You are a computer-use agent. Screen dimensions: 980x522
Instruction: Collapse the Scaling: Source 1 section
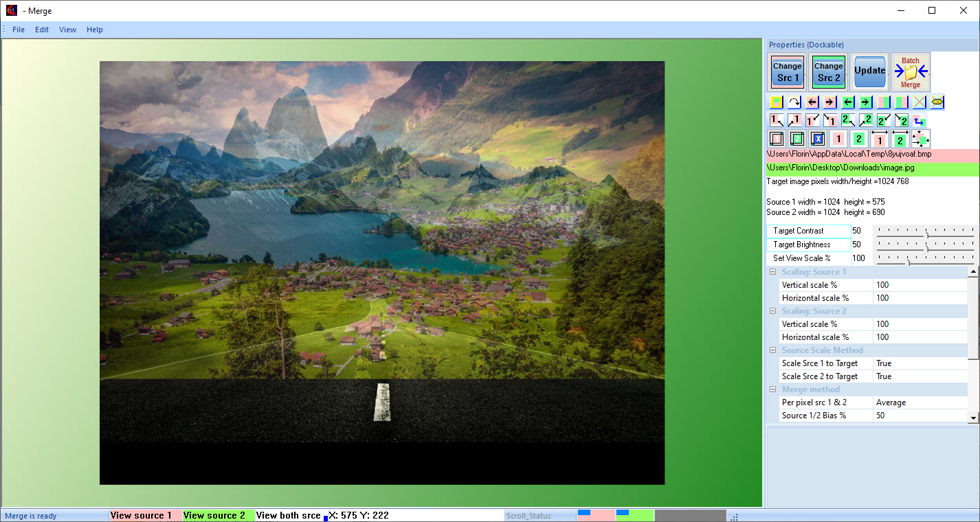pyautogui.click(x=772, y=272)
